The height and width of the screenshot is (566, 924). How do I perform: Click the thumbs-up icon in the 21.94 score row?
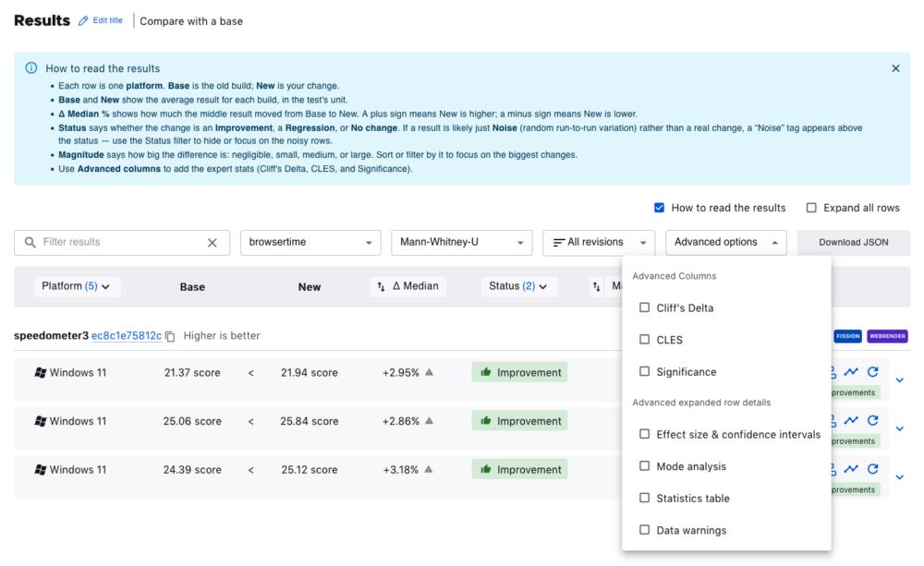tap(486, 372)
